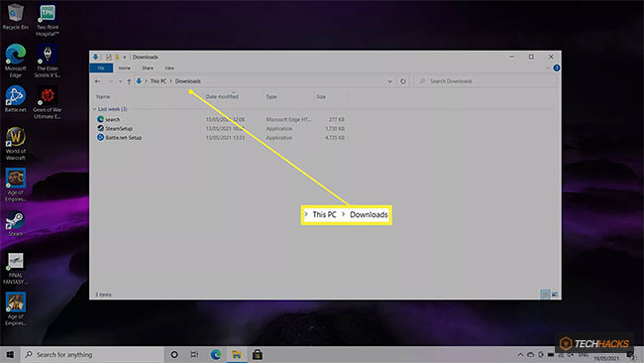
Task: Open Edge browser from the taskbar
Action: (x=216, y=354)
